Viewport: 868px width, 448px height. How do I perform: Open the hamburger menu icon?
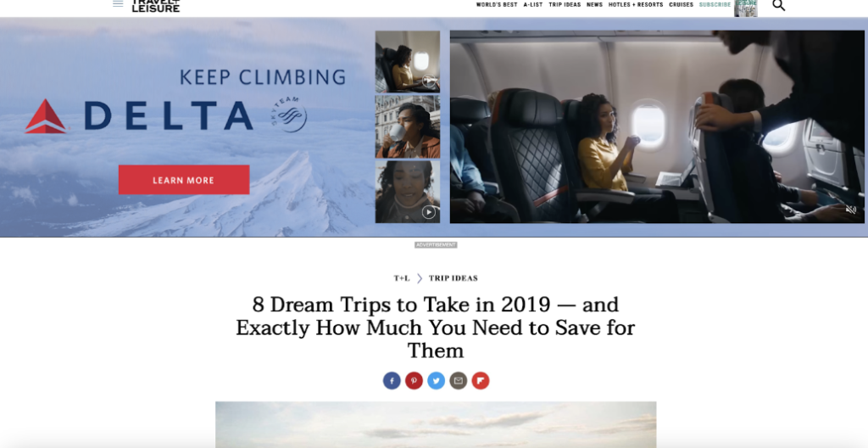[118, 3]
